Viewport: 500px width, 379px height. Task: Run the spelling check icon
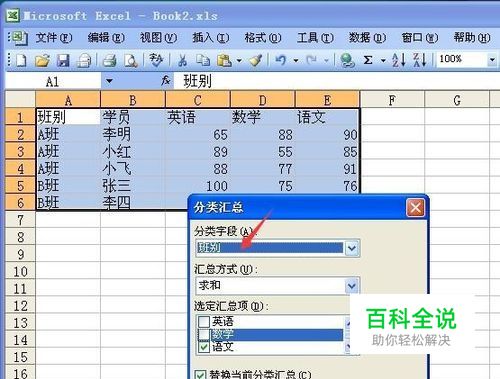click(156, 60)
